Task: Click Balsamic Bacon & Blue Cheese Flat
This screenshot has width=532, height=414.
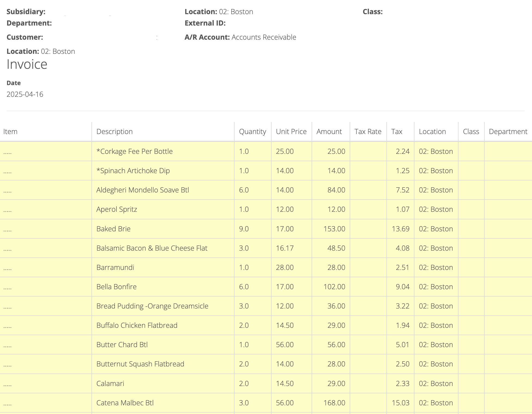Action: point(152,248)
